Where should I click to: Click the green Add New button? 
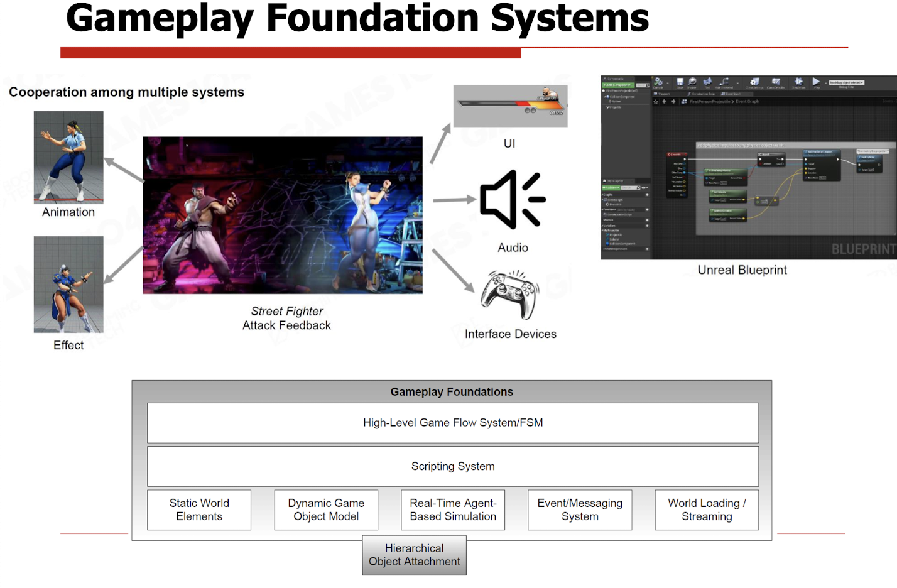click(x=611, y=188)
